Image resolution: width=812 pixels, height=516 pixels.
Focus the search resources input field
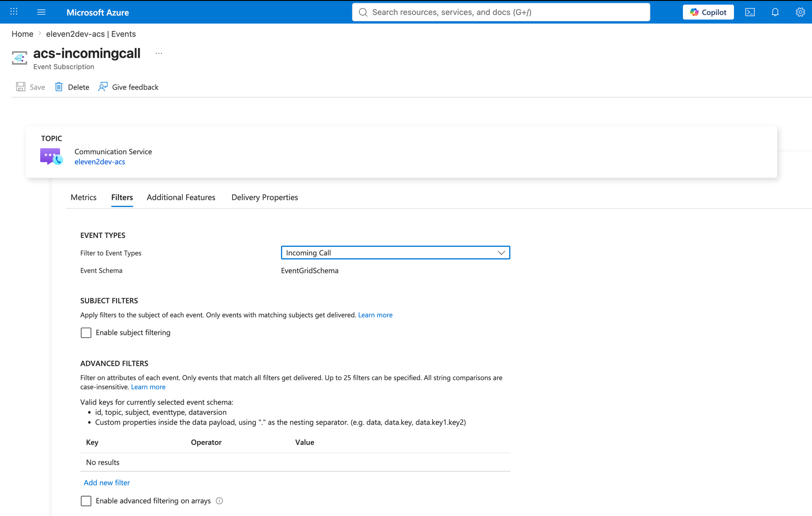click(x=501, y=12)
